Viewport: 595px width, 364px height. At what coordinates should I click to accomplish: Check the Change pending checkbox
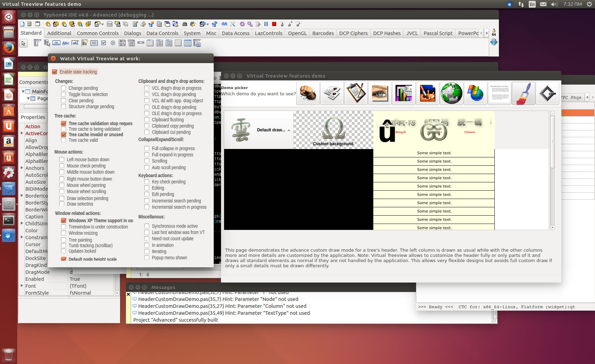coord(63,88)
